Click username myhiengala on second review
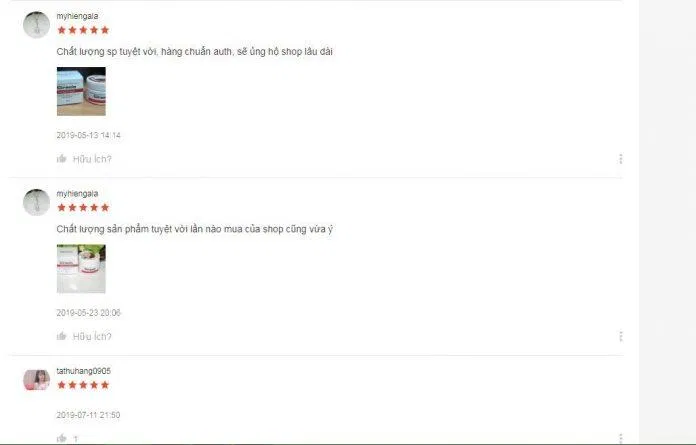The image size is (696, 445). (x=77, y=193)
